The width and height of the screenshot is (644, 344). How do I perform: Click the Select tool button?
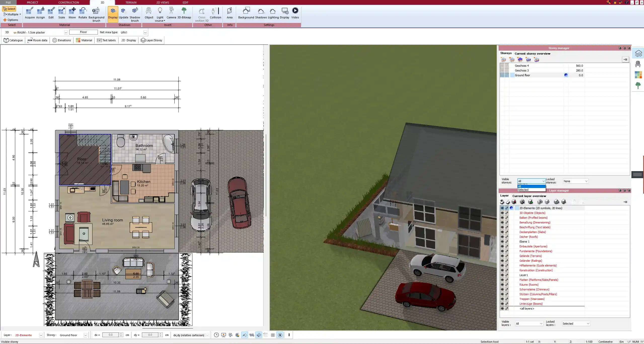(9, 9)
